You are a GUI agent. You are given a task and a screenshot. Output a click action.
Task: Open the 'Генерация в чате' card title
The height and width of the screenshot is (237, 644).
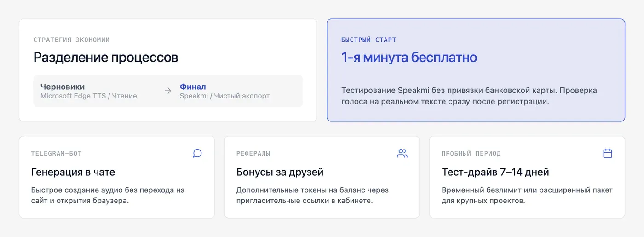(x=73, y=173)
